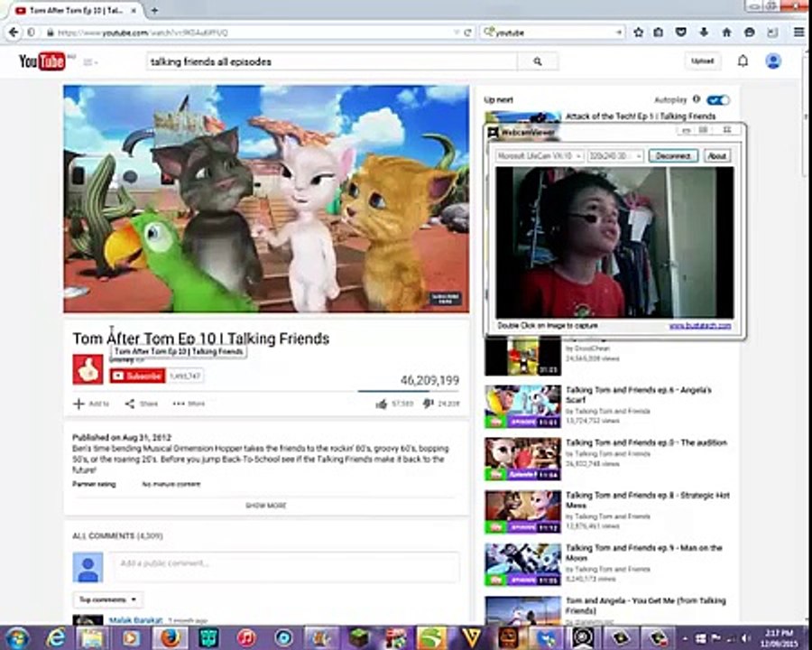Click the website link in WebcamViewer
Image resolution: width=812 pixels, height=650 pixels.
point(700,326)
